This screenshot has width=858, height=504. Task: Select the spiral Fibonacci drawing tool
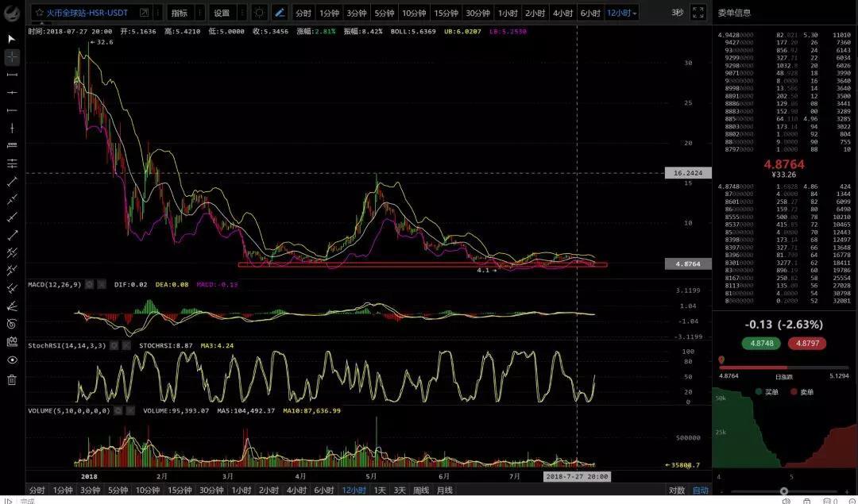coord(12,323)
